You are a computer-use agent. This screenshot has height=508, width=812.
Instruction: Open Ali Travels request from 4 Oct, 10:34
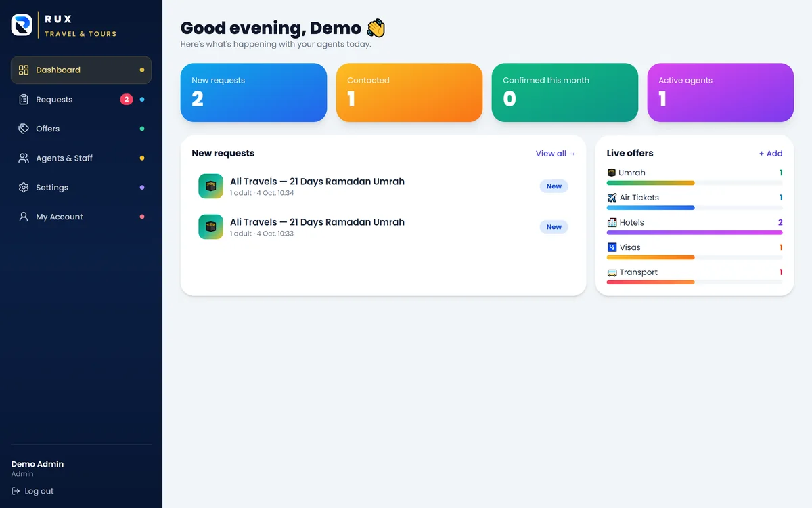coord(384,186)
